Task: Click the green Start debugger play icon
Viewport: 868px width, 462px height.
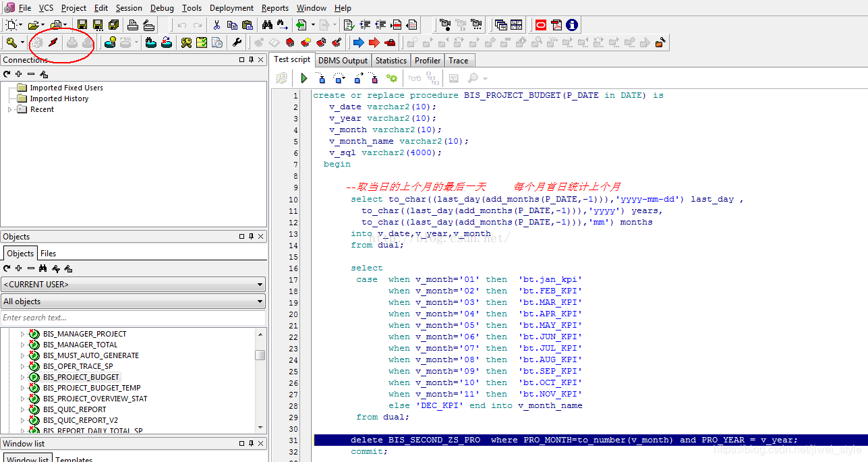Action: [303, 78]
